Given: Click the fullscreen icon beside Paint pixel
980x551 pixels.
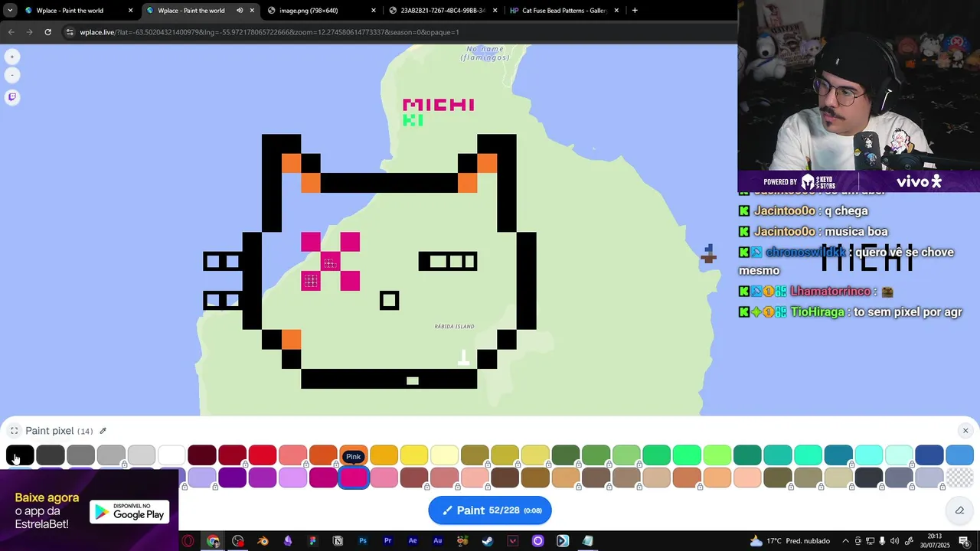Looking at the screenshot, I should 14,431.
